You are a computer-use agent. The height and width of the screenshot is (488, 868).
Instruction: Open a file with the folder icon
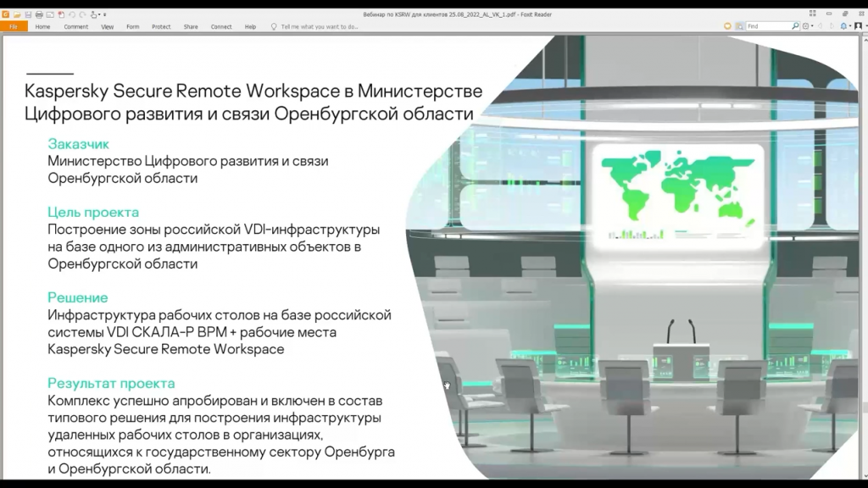click(17, 14)
